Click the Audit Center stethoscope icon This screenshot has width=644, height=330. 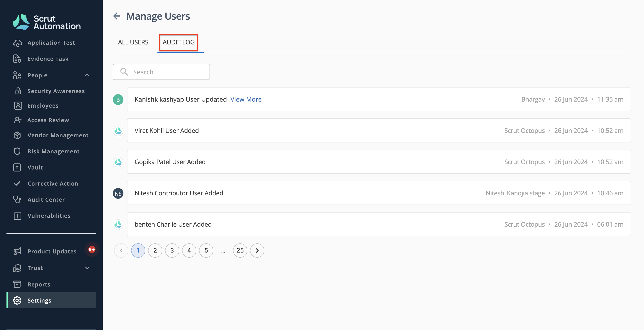pyautogui.click(x=17, y=199)
